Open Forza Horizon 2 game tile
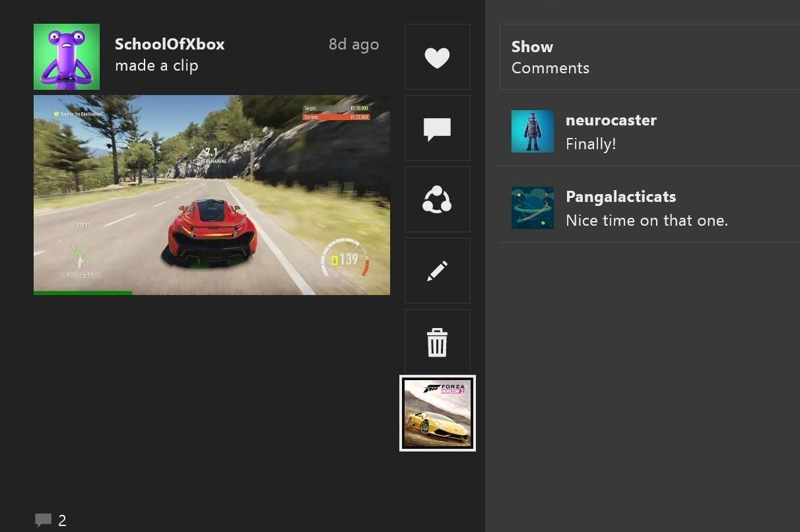800x532 pixels. tap(438, 413)
